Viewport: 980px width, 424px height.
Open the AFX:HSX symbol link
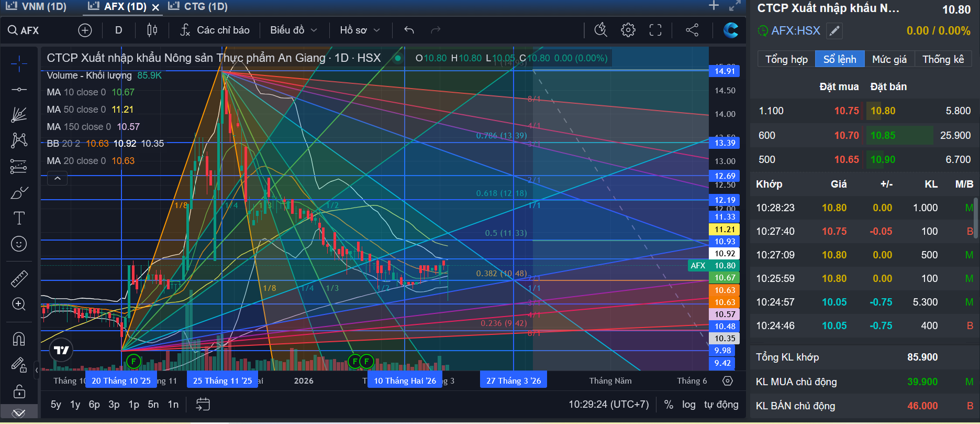[796, 31]
